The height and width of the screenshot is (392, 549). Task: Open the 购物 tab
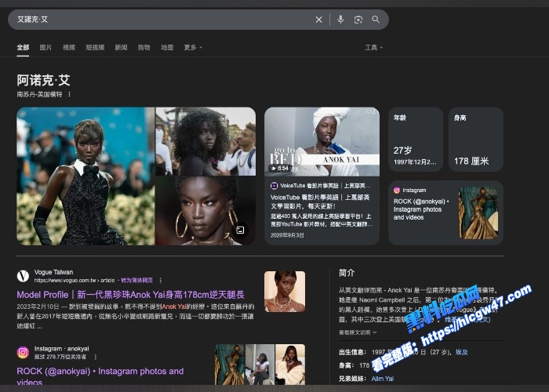point(144,47)
